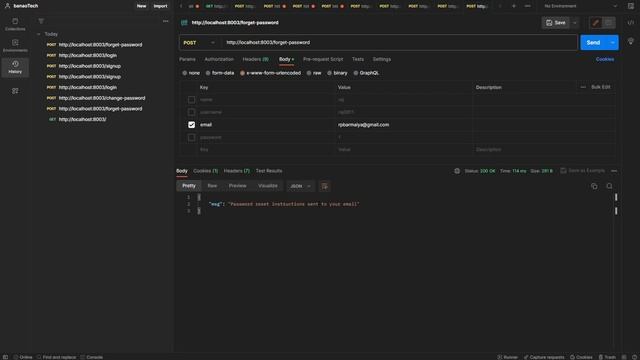Screen dimensions: 640x360
Task: Select the form-data body type radio
Action: click(208, 73)
